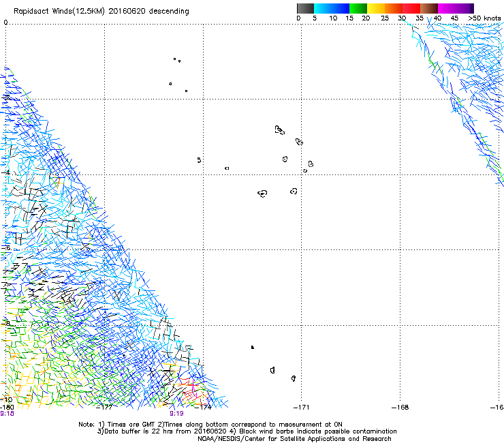Click the magenta 40-45 knots legend segment
Viewport: 504px width, 443px height.
[x=447, y=8]
